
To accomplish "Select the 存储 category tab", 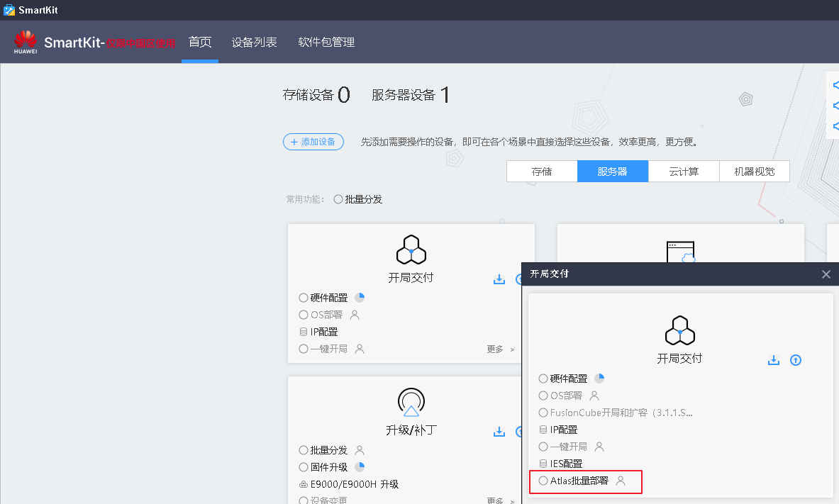I will [x=542, y=172].
